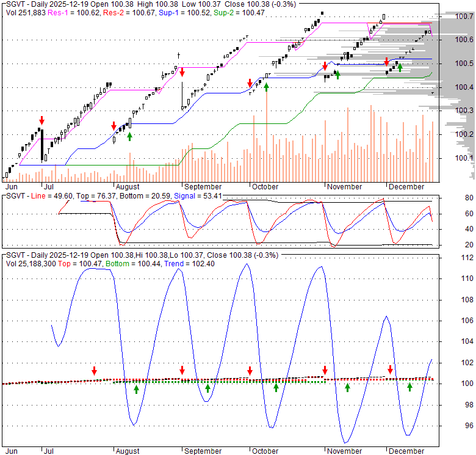
Task: Click the October label on the bottom chart's time axis
Action: tap(264, 451)
